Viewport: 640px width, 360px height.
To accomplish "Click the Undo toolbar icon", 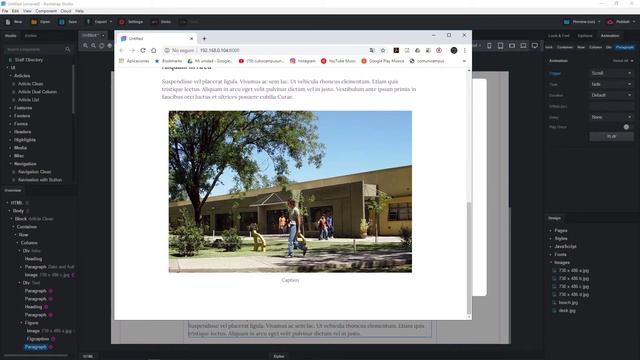I will [x=154, y=22].
